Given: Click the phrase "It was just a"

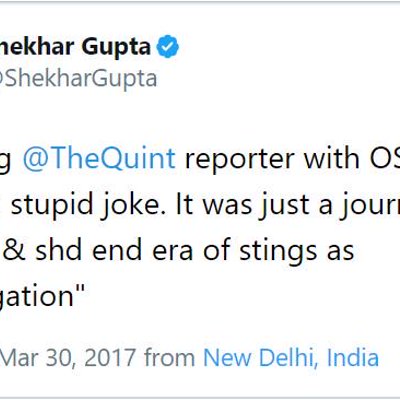Looking at the screenshot, I should (254, 205).
